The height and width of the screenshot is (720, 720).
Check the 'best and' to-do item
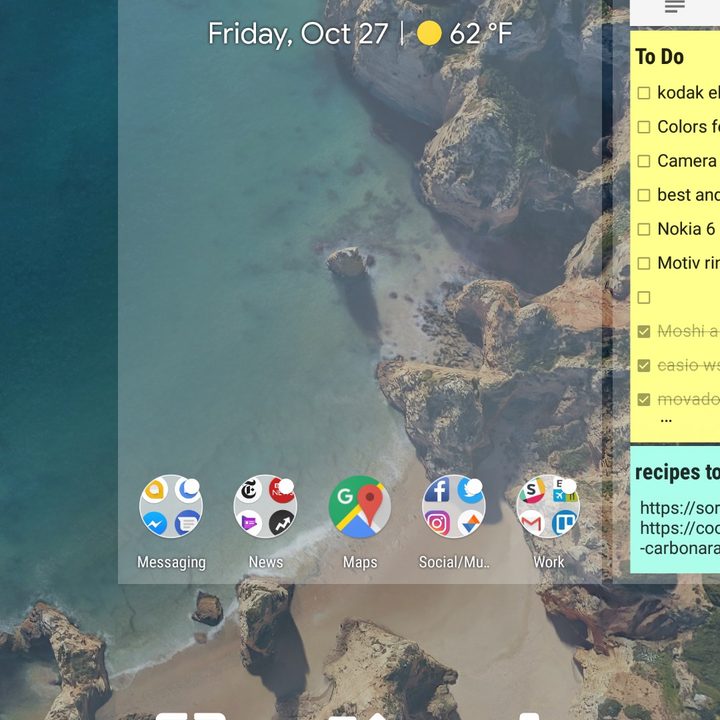(644, 195)
